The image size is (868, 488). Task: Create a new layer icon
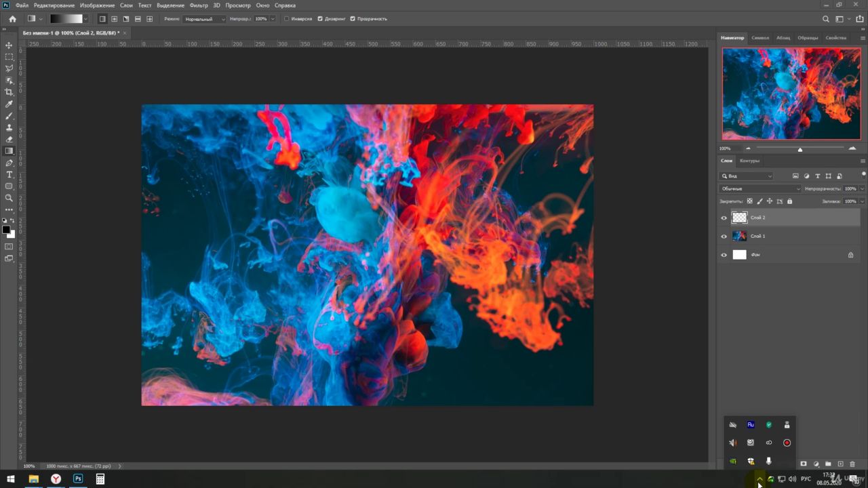click(x=840, y=464)
